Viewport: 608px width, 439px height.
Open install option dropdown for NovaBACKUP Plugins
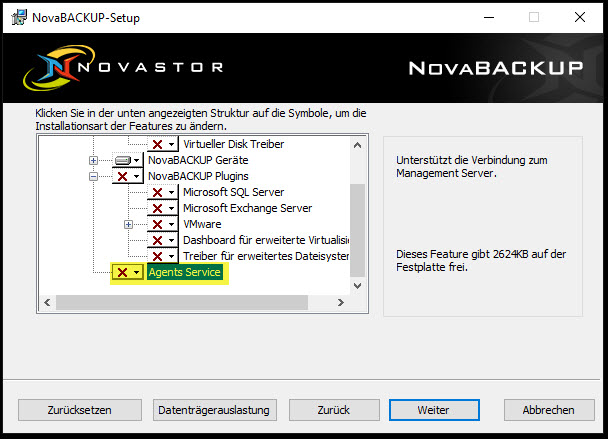click(x=128, y=176)
